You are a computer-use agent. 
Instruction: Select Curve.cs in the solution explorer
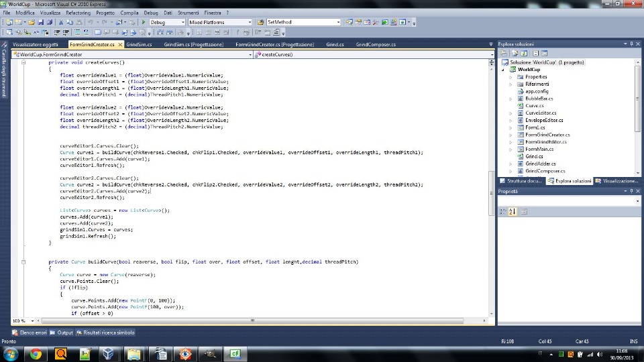click(534, 105)
